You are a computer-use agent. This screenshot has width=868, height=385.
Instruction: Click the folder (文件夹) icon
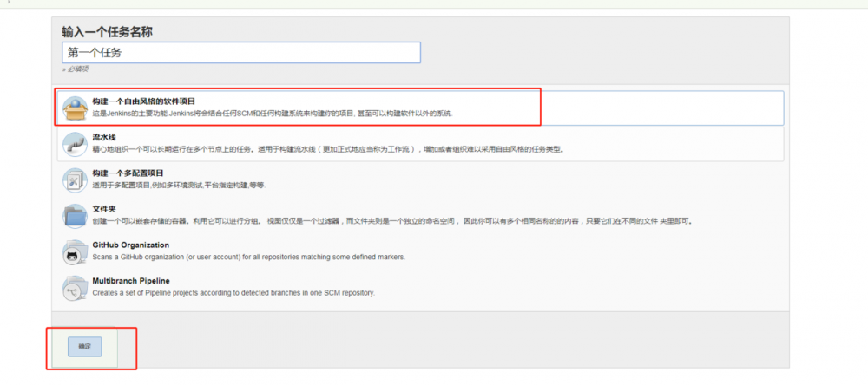coord(75,216)
